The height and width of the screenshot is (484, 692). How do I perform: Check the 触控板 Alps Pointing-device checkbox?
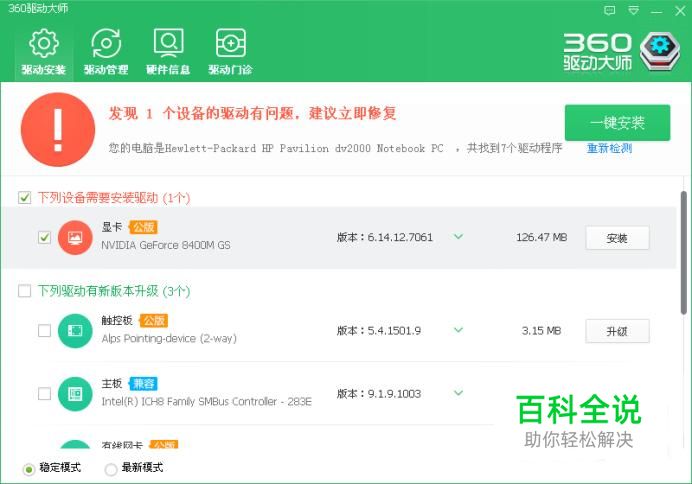coord(44,331)
